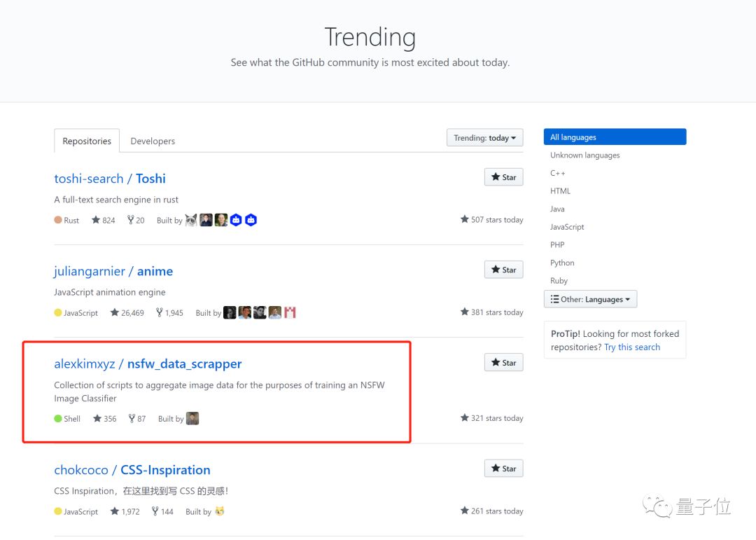Open nsfw_data_scrapper stargazers count 356

(104, 418)
